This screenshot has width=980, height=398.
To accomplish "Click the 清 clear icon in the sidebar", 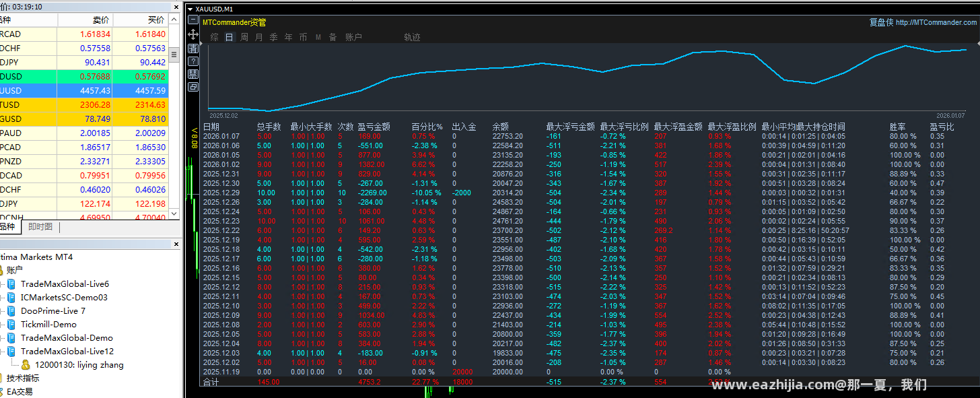I will tap(193, 48).
